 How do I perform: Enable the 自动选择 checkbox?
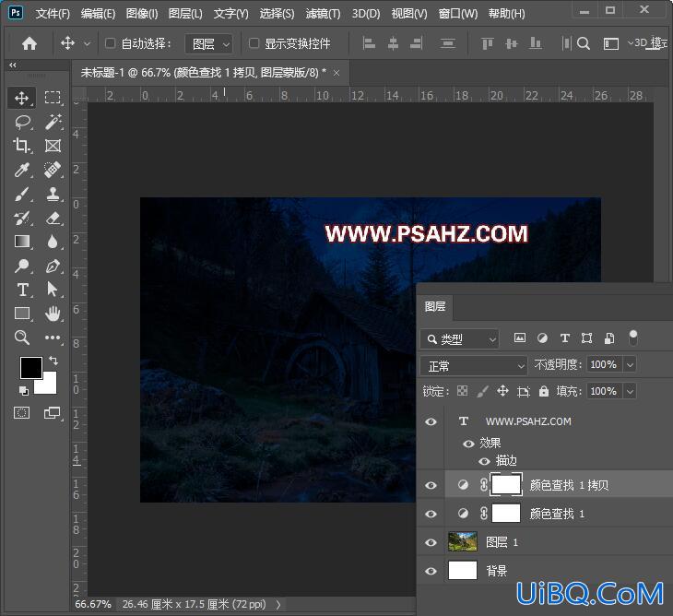click(111, 43)
